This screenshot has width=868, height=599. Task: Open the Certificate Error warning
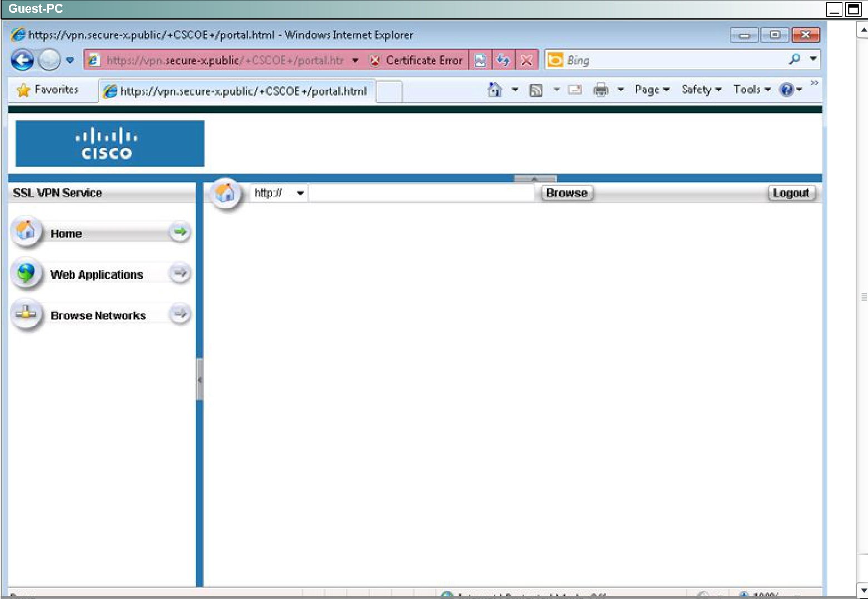click(417, 60)
